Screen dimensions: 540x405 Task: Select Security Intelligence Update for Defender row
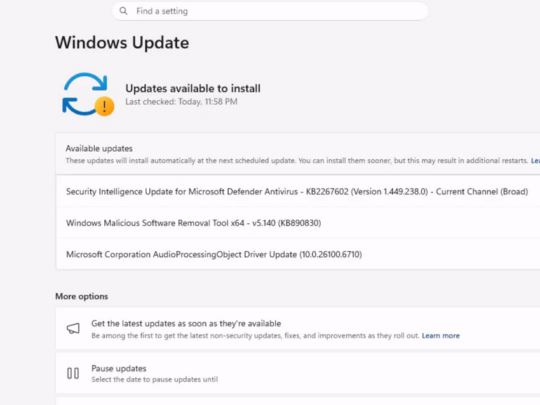[298, 191]
